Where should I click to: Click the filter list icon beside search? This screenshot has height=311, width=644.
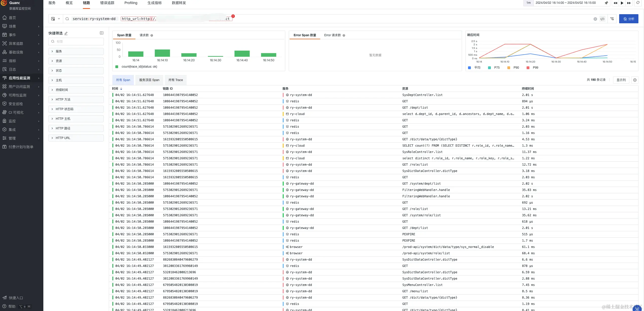point(612,19)
